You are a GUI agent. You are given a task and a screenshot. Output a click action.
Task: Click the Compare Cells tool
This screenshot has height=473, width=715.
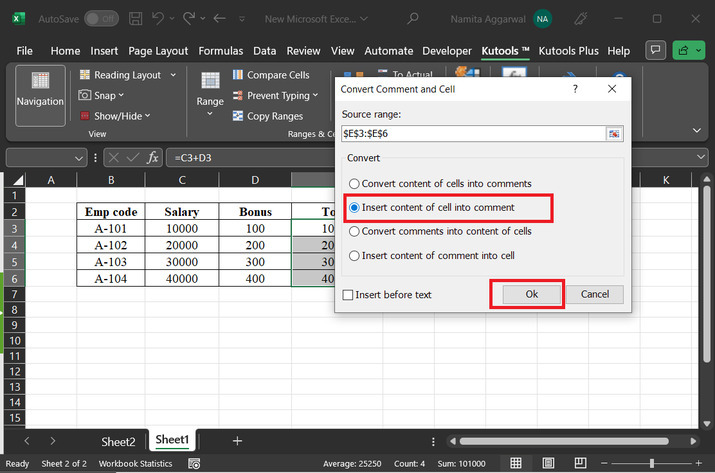[x=270, y=75]
